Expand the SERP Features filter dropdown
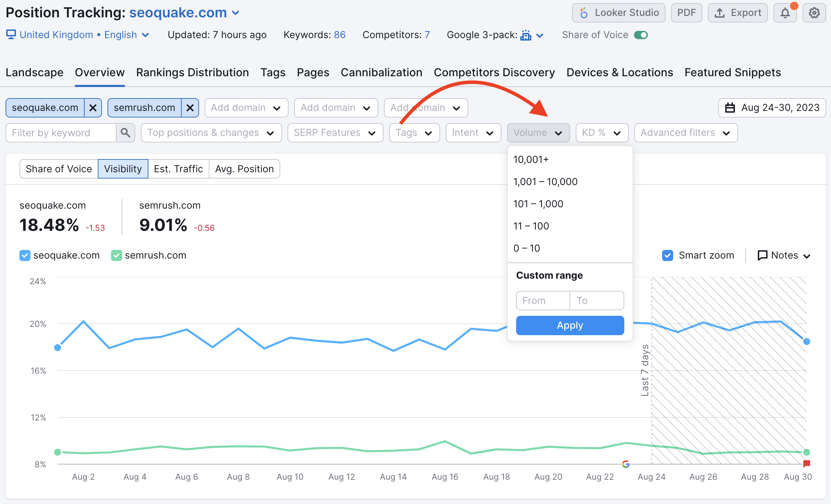Screen dimensions: 831x504 [x=334, y=133]
